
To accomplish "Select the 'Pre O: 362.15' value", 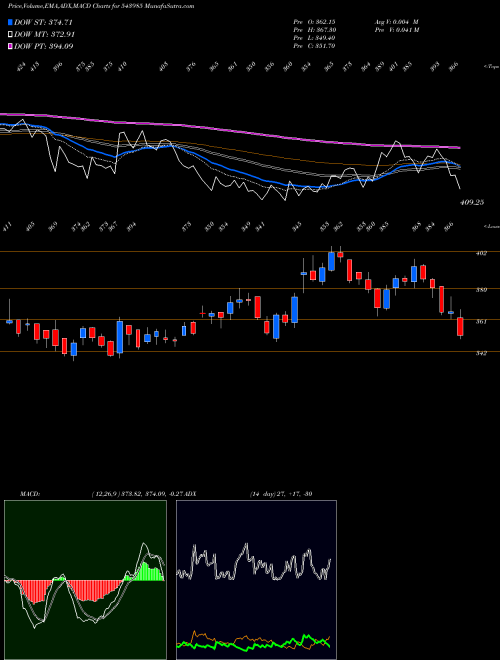I will pyautogui.click(x=314, y=21).
